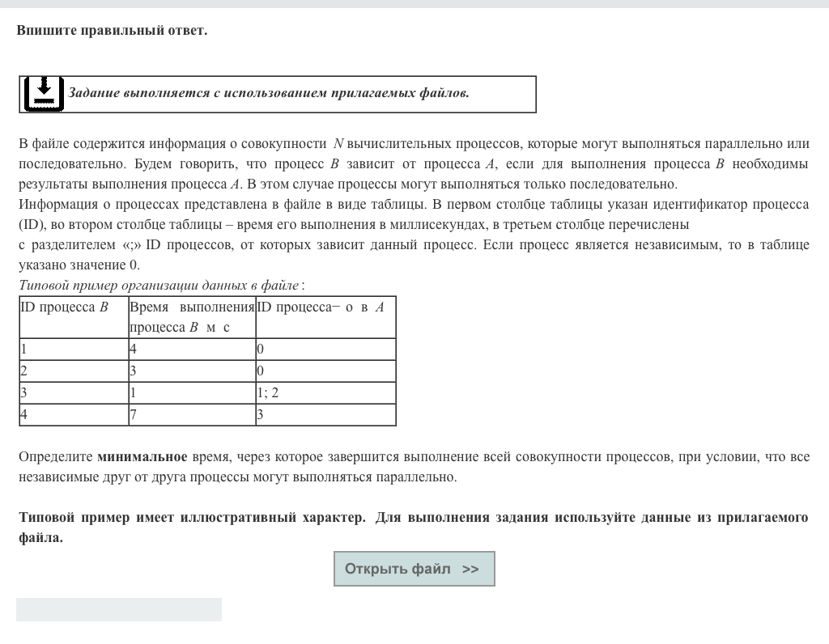Select the dependency cell in the first data row
The image size is (829, 644).
pos(325,350)
